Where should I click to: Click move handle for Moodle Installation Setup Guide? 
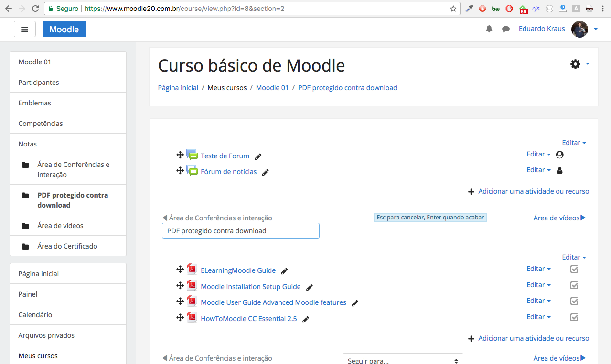[180, 285]
